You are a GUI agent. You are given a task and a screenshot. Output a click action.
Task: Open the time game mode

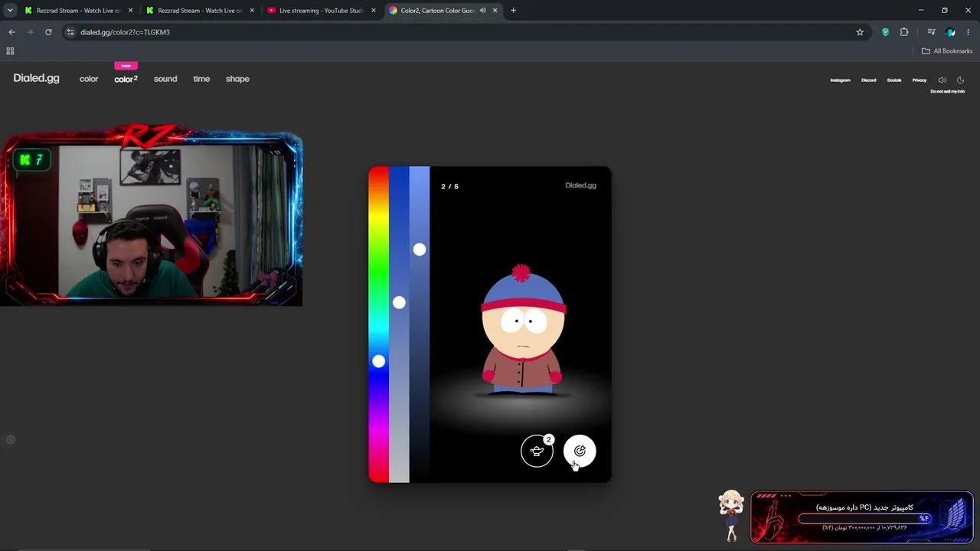point(201,79)
